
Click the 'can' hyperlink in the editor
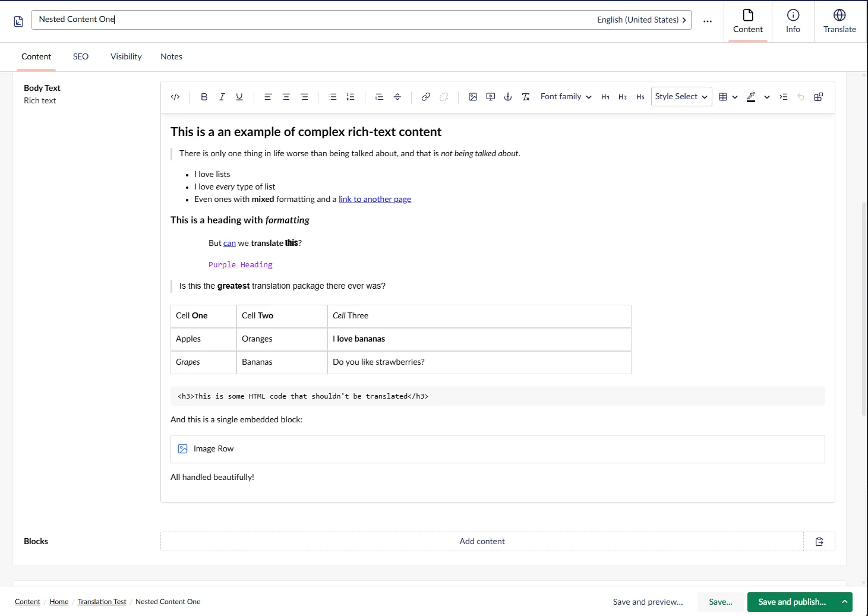coord(229,243)
